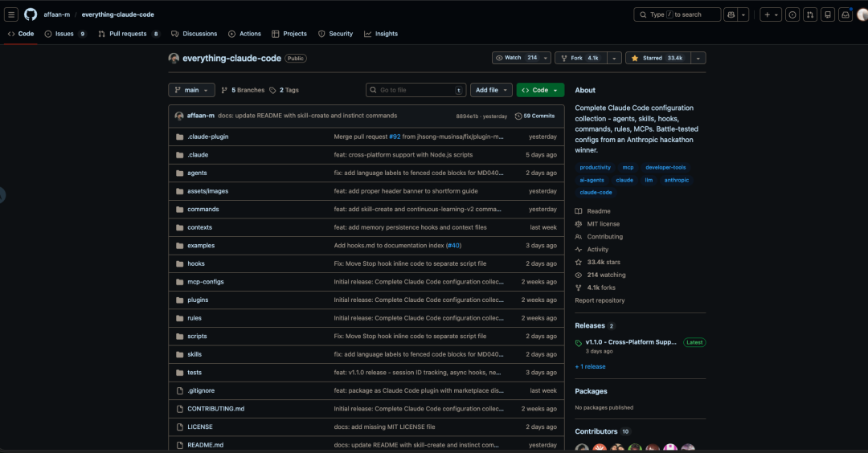Open the CONTRIBUTING.md file
The image size is (868, 453).
point(216,409)
